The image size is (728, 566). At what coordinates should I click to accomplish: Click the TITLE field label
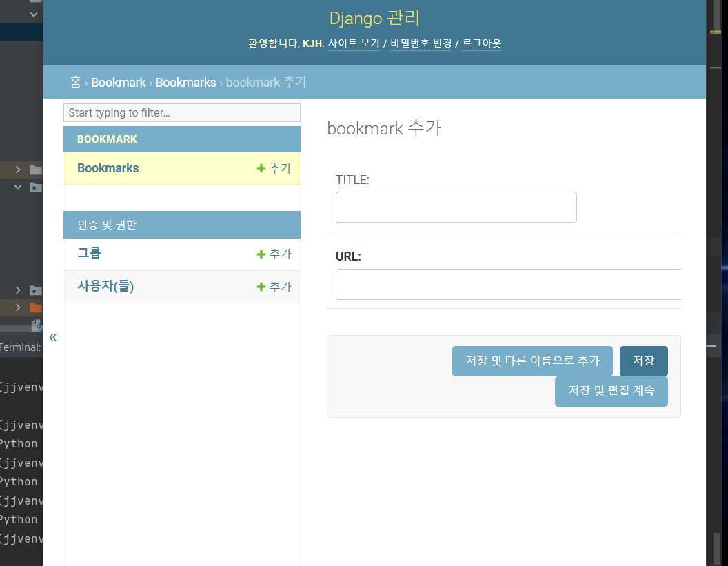click(x=352, y=180)
